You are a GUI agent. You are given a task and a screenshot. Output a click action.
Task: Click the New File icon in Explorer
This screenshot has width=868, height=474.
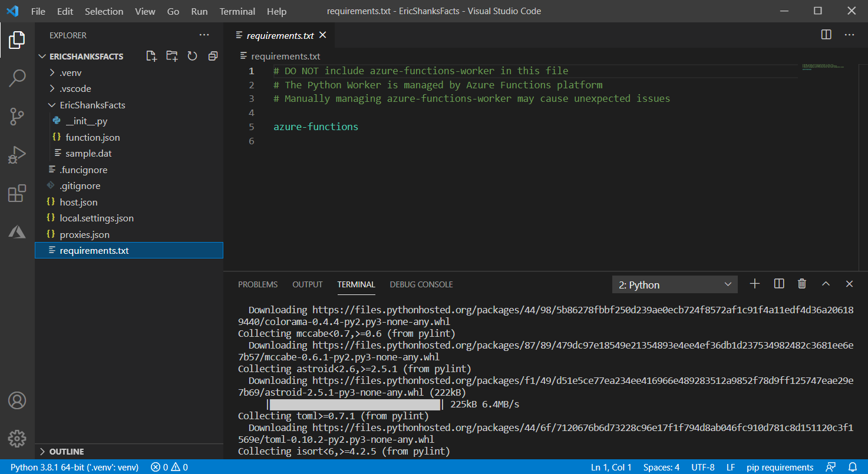[151, 57]
